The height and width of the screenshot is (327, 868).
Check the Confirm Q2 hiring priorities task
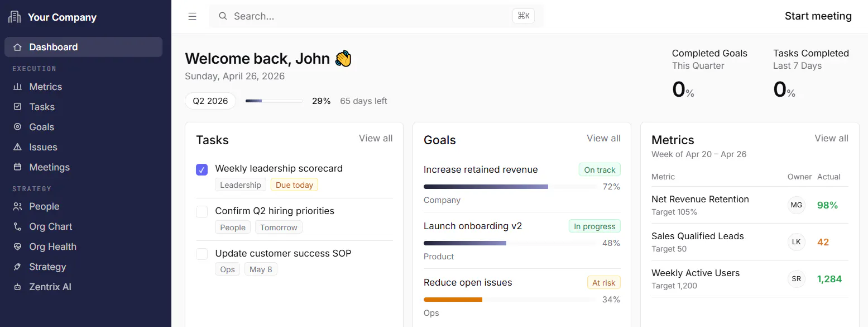pyautogui.click(x=202, y=212)
